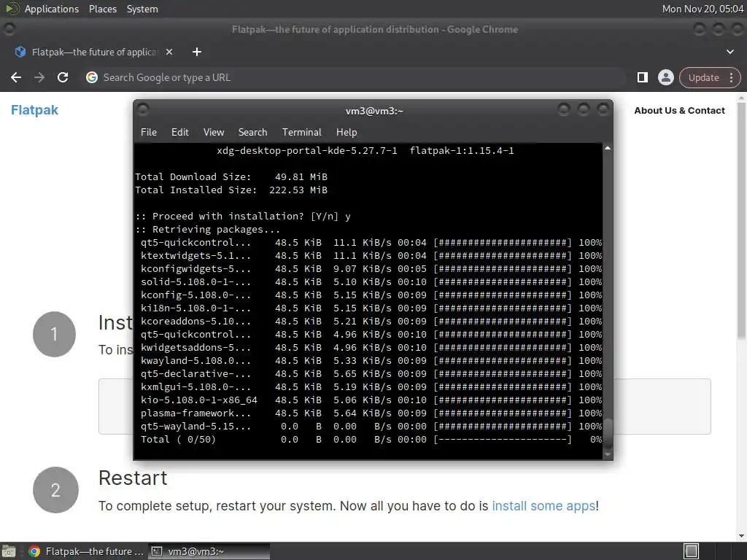The width and height of the screenshot is (747, 560).
Task: Open terminal Edit menu
Action: coord(179,133)
